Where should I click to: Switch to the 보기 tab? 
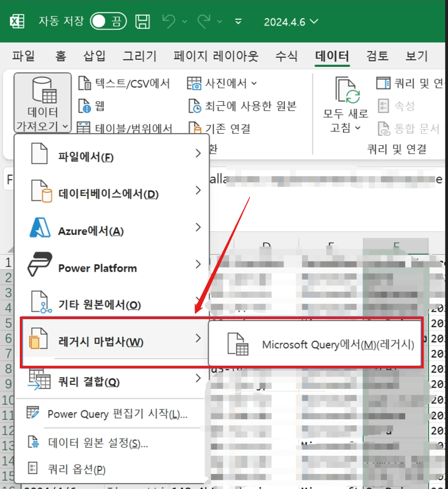click(x=417, y=56)
